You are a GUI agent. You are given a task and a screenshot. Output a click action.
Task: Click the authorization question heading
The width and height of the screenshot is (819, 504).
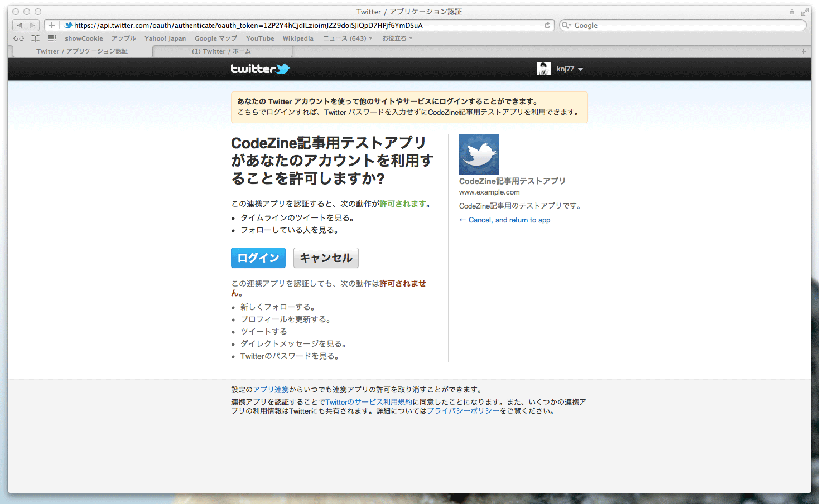(x=333, y=161)
